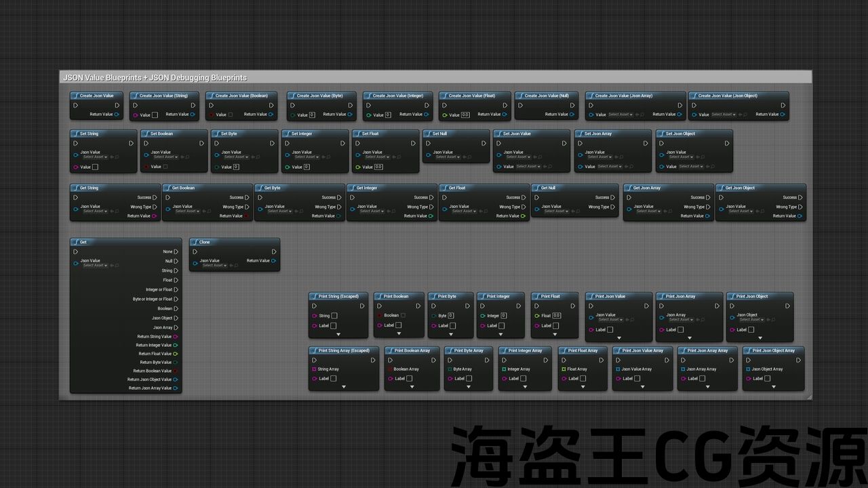Click the input exec pin on Clone node

tap(195, 251)
